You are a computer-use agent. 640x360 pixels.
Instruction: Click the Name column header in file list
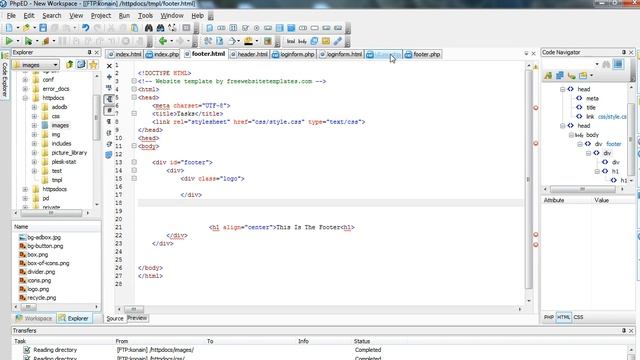click(x=56, y=227)
